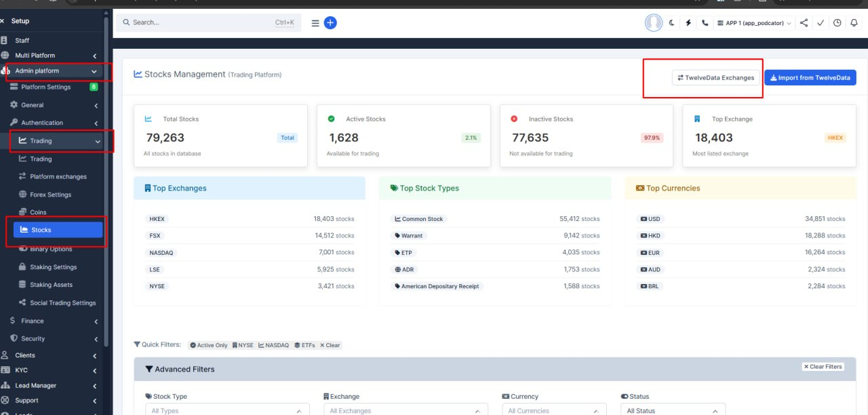Image resolution: width=868 pixels, height=415 pixels.
Task: Open the Stocks menu item
Action: click(x=58, y=230)
